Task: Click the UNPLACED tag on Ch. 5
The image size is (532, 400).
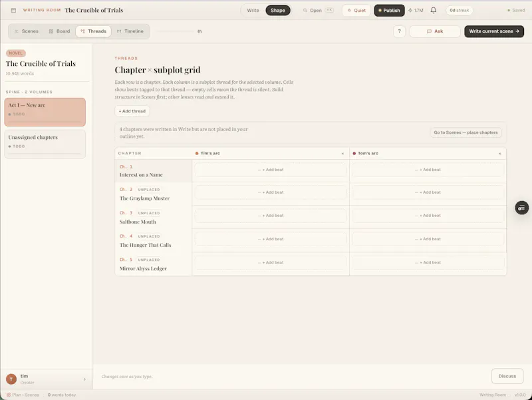Action: [148, 260]
